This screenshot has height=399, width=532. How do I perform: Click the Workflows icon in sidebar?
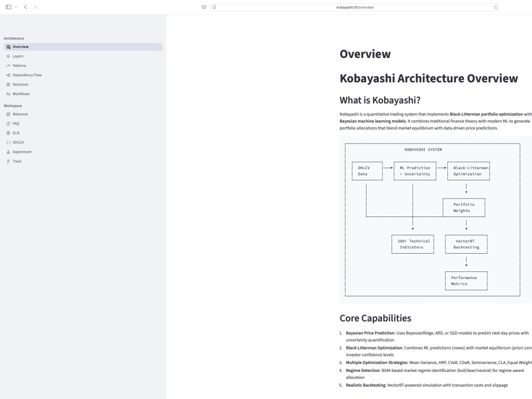click(9, 94)
